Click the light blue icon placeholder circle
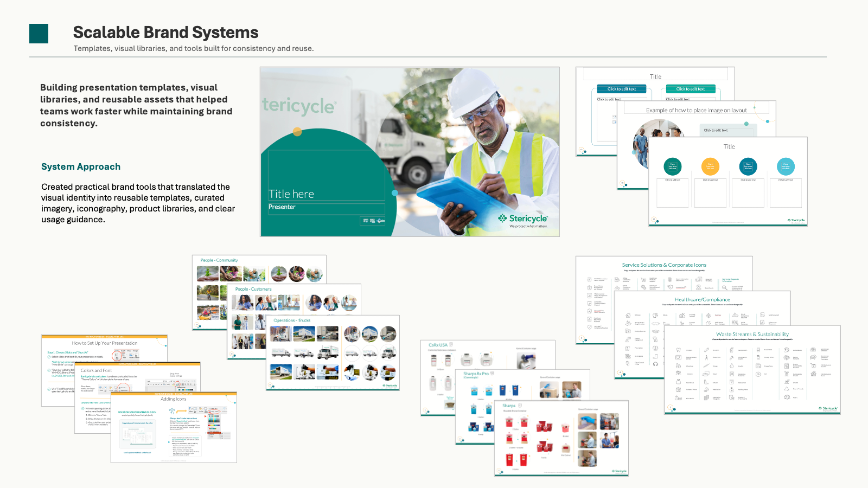The width and height of the screenshot is (868, 488). [786, 166]
